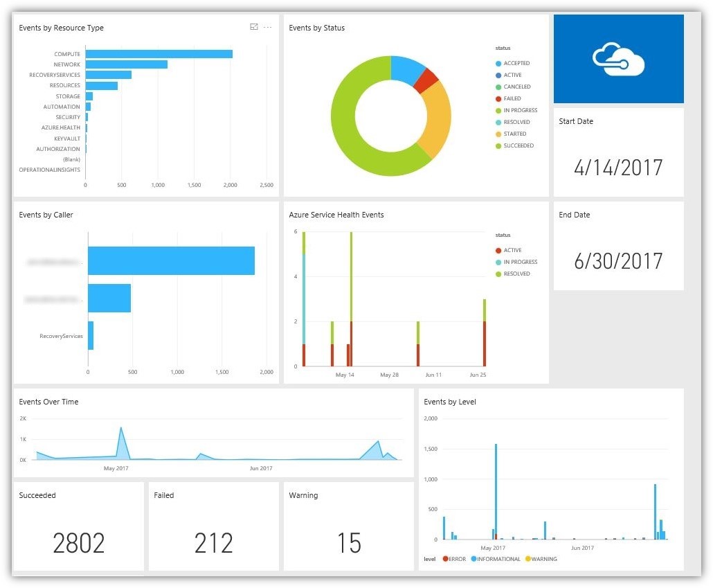The width and height of the screenshot is (713, 588).
Task: Click the STARTED legend entry in Events by Status
Action: (x=511, y=134)
